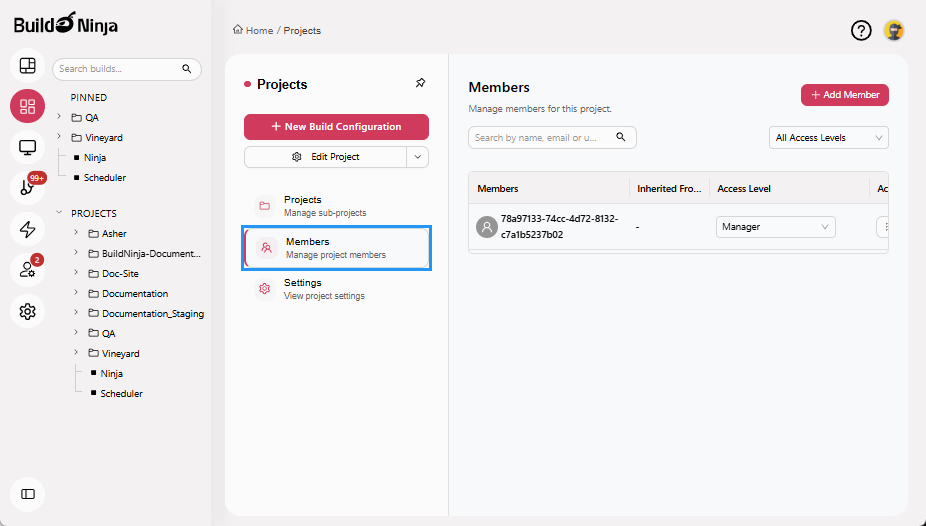Open the All Access Levels filter

(829, 138)
